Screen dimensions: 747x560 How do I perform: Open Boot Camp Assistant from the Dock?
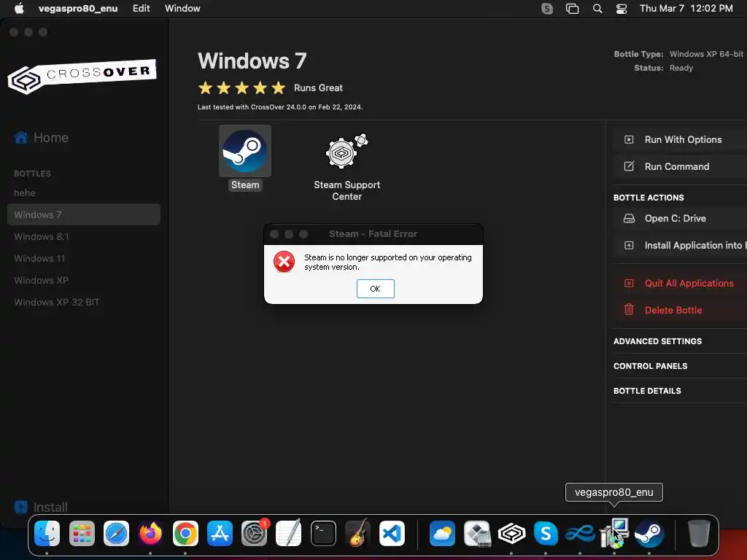pos(477,533)
